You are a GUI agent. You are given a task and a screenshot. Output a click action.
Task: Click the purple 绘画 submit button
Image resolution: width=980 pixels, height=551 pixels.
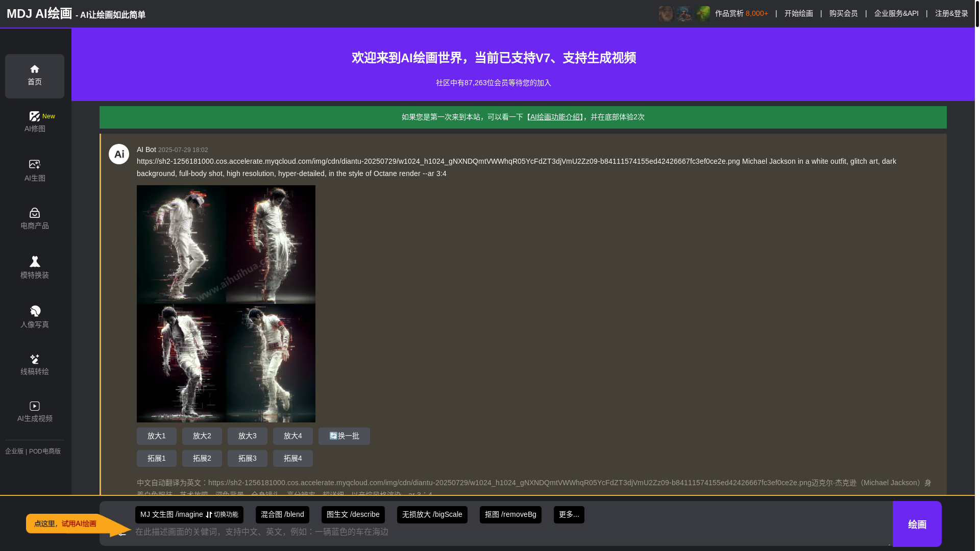[x=917, y=524]
